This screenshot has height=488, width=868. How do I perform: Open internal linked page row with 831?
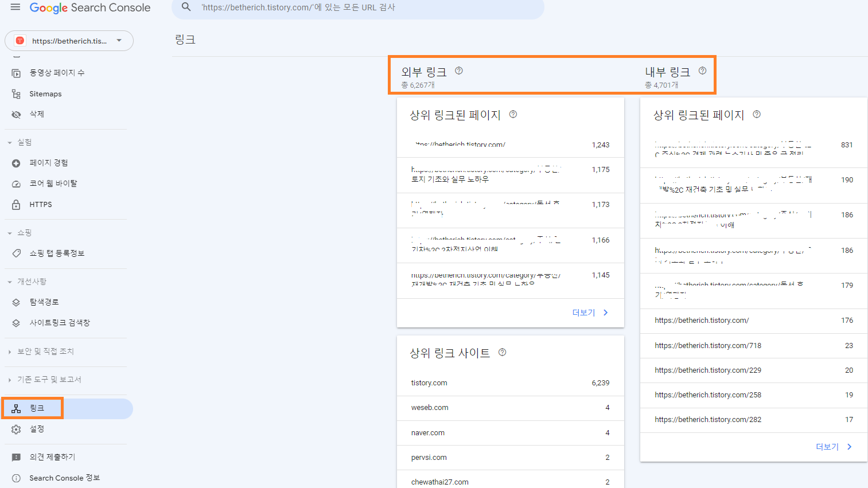coord(754,150)
